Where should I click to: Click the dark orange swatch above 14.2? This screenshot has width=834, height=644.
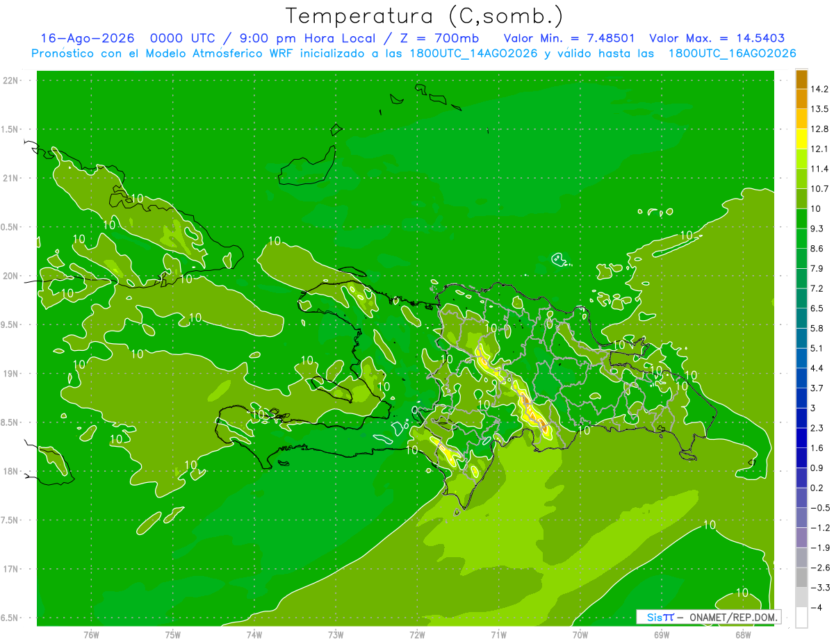(801, 79)
